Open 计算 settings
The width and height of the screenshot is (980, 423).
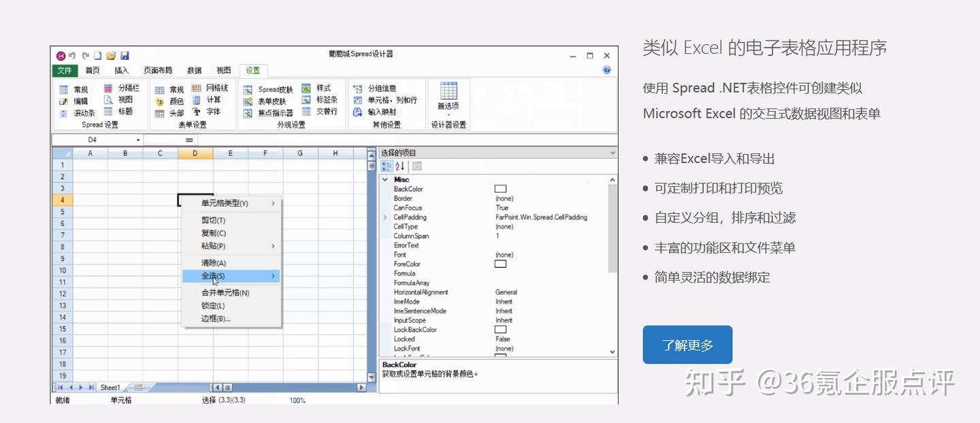pyautogui.click(x=206, y=99)
